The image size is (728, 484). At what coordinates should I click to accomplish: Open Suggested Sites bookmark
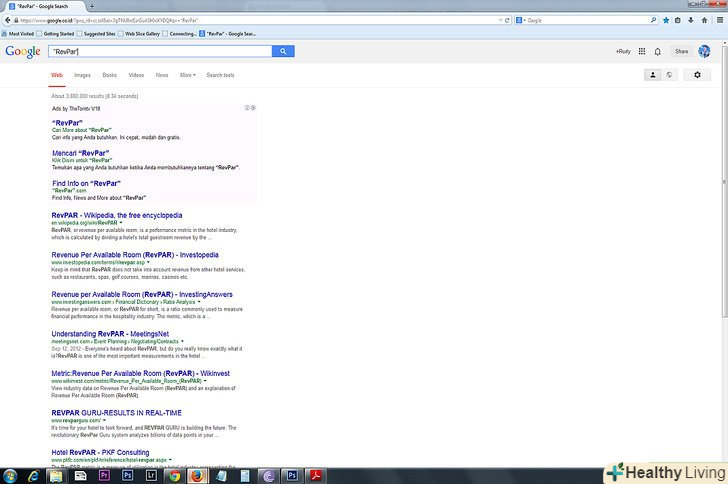coord(96,33)
